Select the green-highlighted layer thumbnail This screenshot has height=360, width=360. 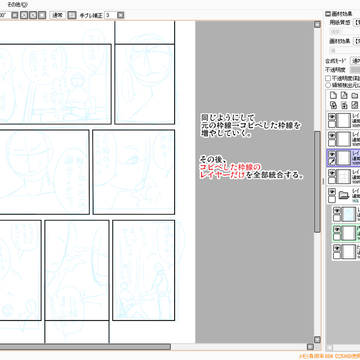pos(349,233)
